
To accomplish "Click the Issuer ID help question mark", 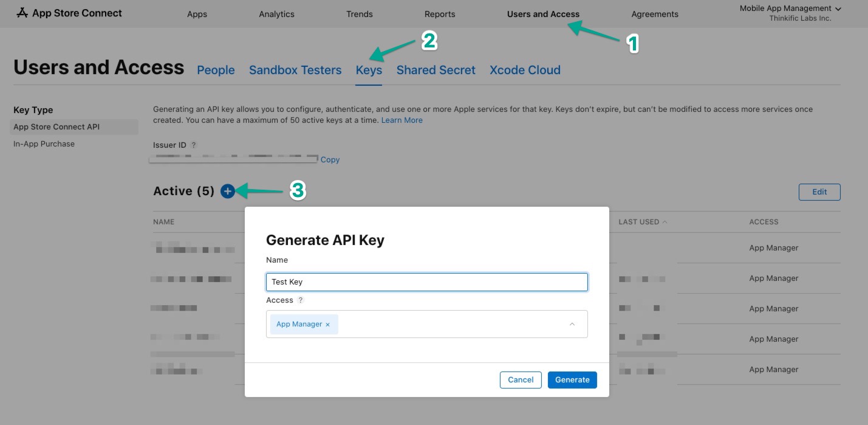I will (x=194, y=145).
